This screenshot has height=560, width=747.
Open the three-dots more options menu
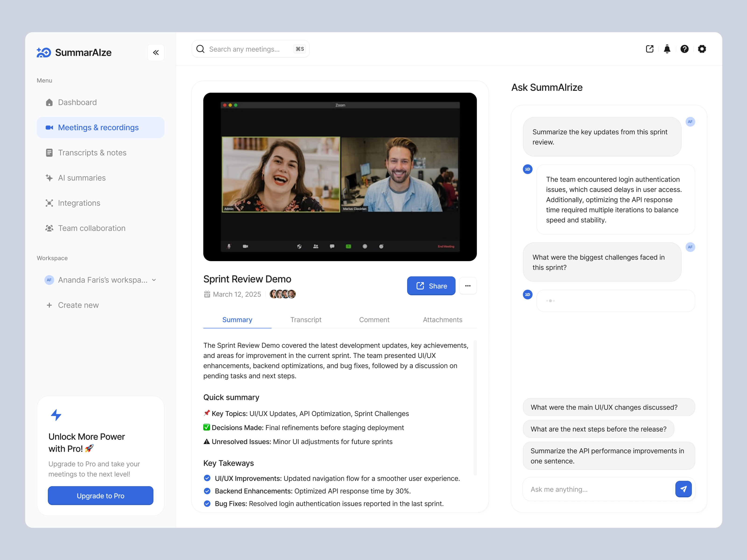tap(467, 286)
